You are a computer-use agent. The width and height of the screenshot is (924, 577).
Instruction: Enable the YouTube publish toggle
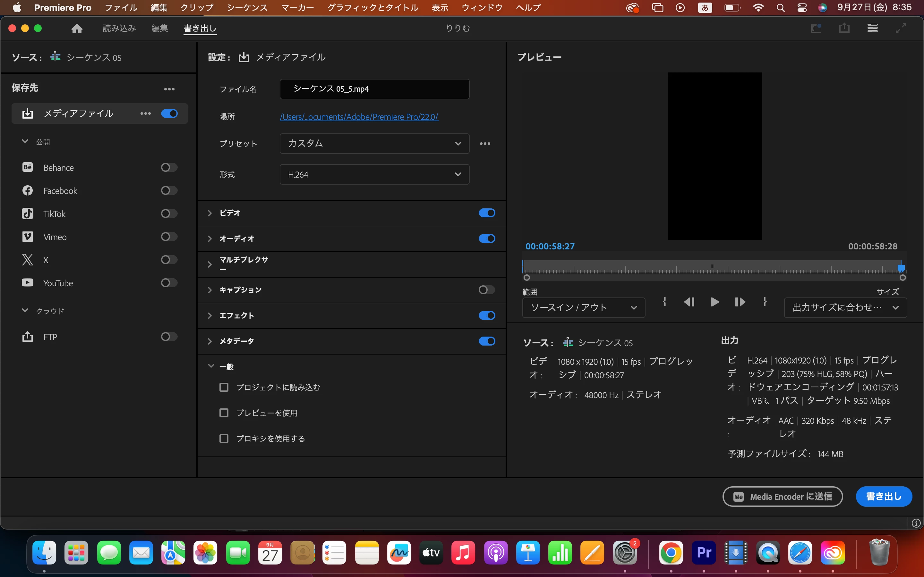169,283
